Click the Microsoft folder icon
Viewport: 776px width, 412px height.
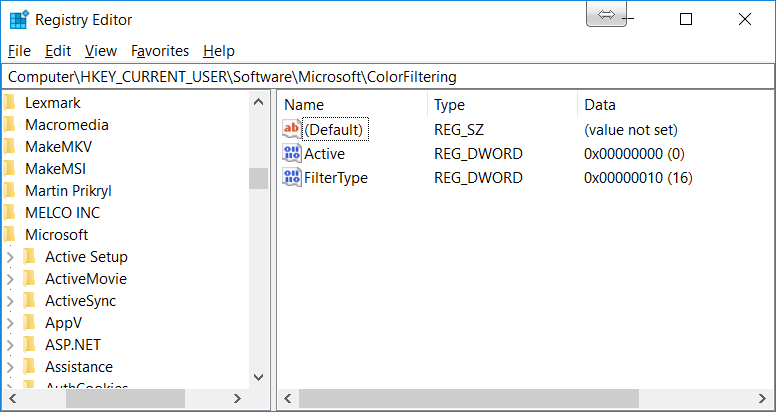click(9, 235)
